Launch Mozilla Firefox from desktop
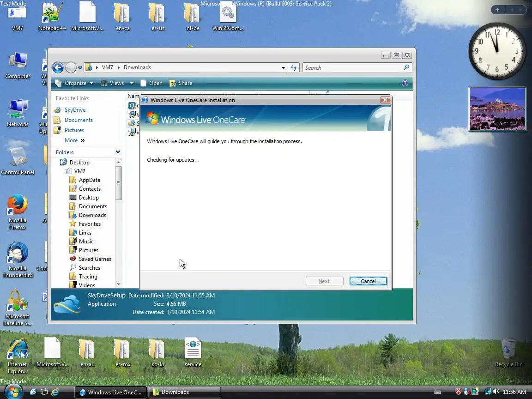 (17, 212)
